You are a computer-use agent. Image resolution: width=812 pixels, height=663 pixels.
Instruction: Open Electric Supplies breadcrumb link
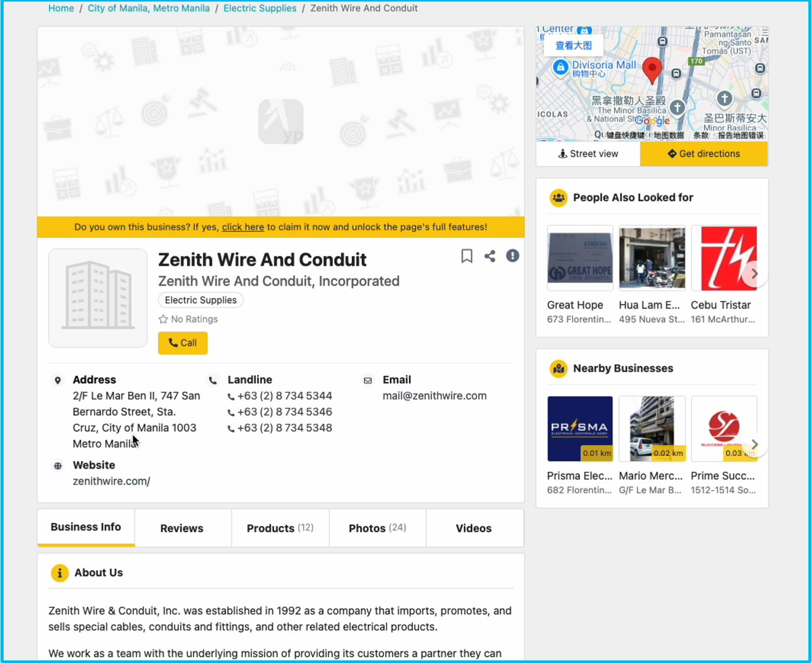pos(260,8)
